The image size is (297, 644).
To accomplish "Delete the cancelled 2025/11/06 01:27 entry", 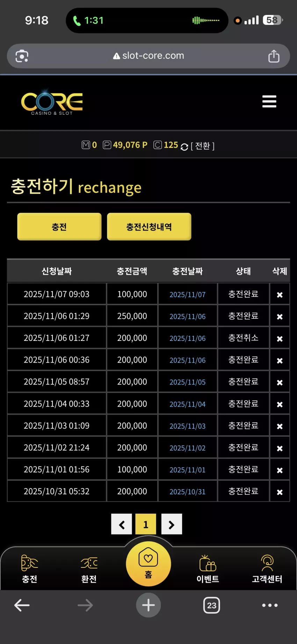I will click(280, 338).
